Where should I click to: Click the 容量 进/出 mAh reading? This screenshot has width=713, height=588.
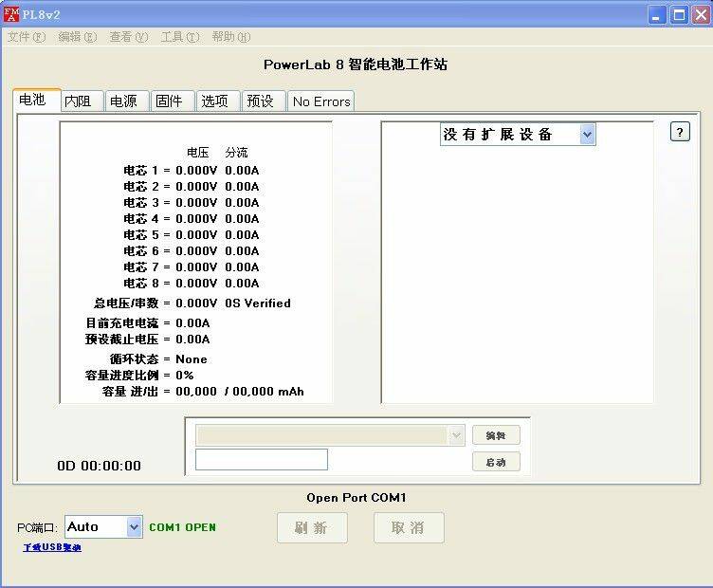pos(240,392)
